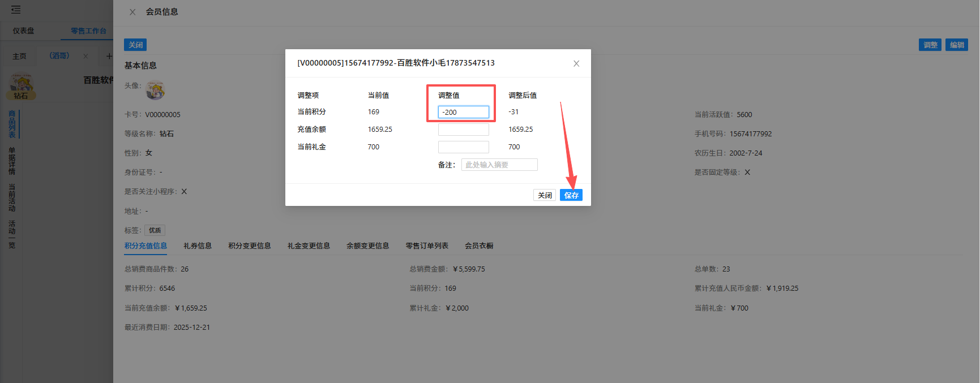The image size is (980, 383).
Task: Click the card number V00000005
Action: pos(162,114)
